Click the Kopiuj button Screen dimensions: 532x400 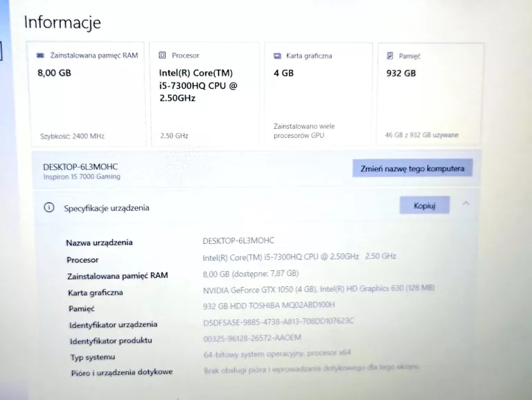pos(425,205)
